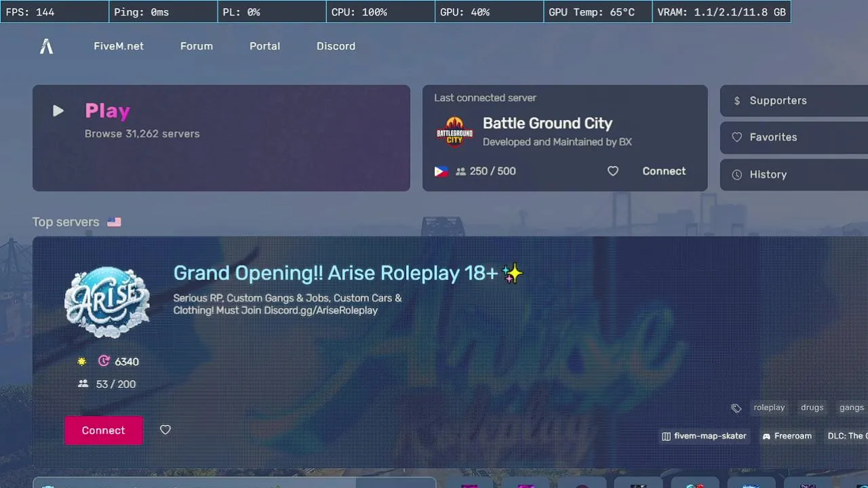Click the Philippines flag icon
868x488 pixels.
click(441, 171)
